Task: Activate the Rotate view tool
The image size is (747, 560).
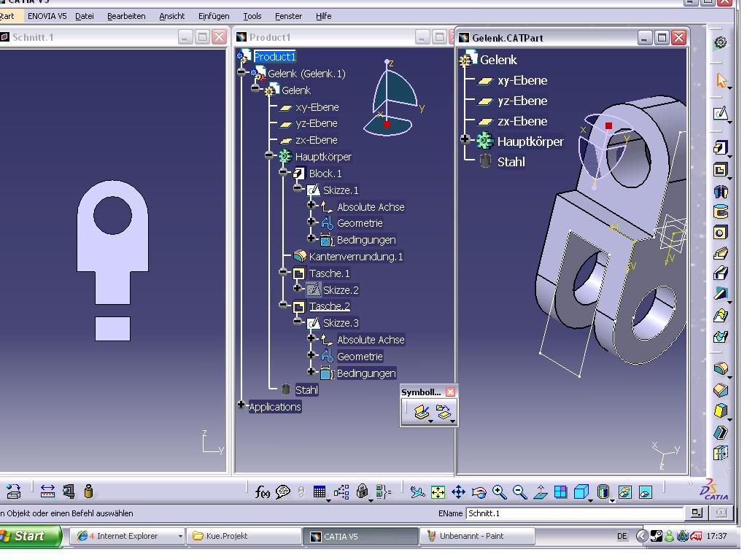Action: pos(479,492)
